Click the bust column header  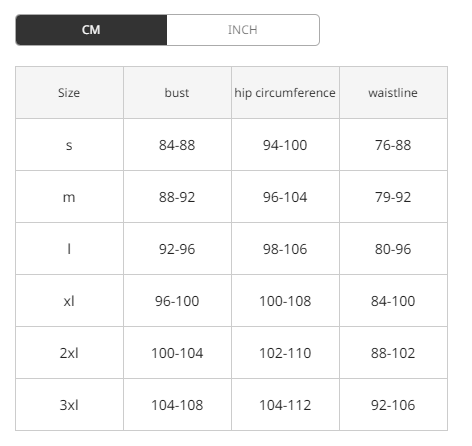[x=177, y=93]
